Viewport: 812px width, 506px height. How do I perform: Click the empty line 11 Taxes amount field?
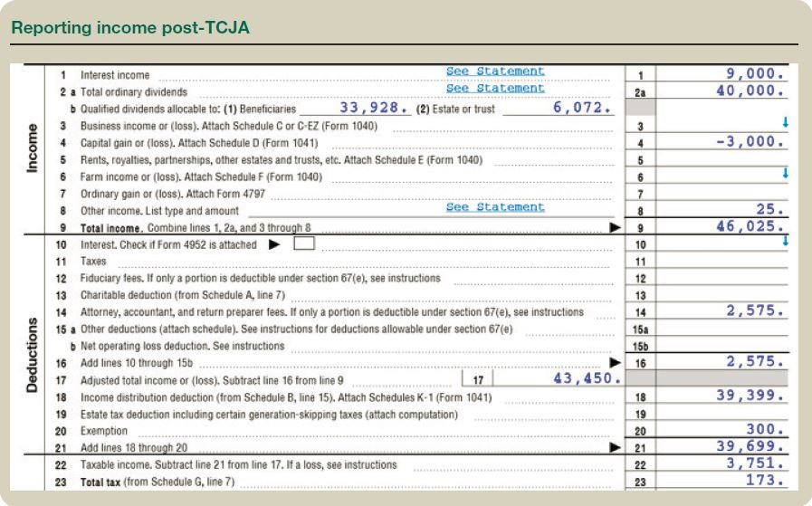click(721, 260)
